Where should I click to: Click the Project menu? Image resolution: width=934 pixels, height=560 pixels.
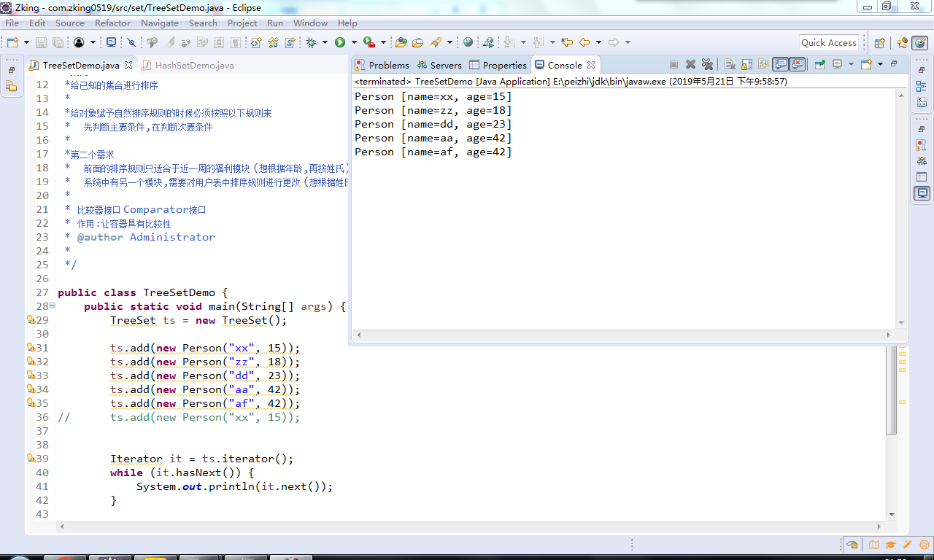point(242,23)
